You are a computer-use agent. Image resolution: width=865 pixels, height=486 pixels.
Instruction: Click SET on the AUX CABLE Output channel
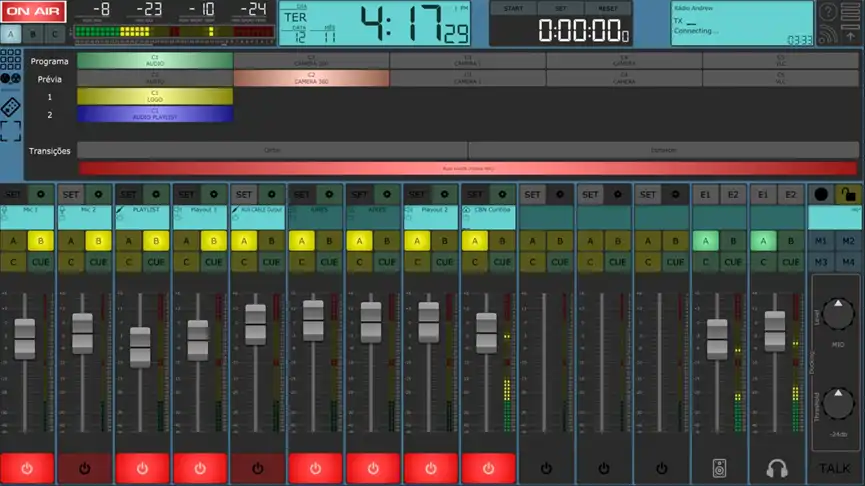(x=244, y=194)
